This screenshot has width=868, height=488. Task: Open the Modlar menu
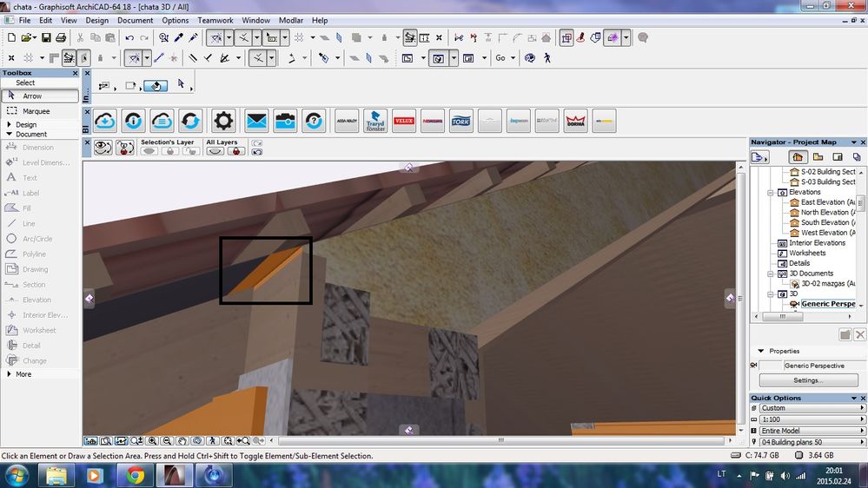[290, 21]
